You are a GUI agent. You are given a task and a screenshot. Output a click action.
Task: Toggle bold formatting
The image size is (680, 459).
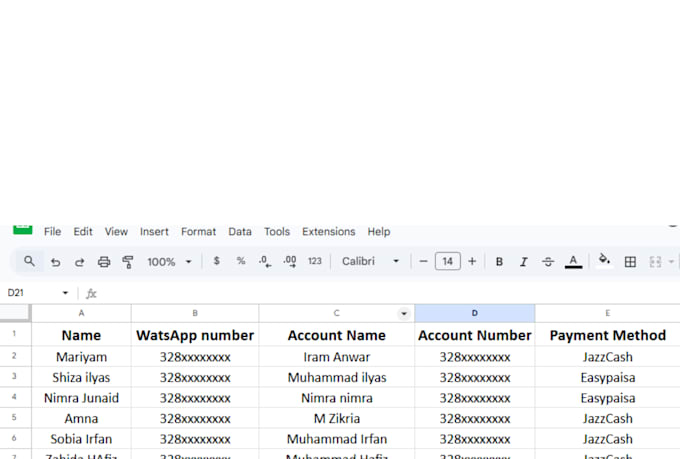coord(499,262)
